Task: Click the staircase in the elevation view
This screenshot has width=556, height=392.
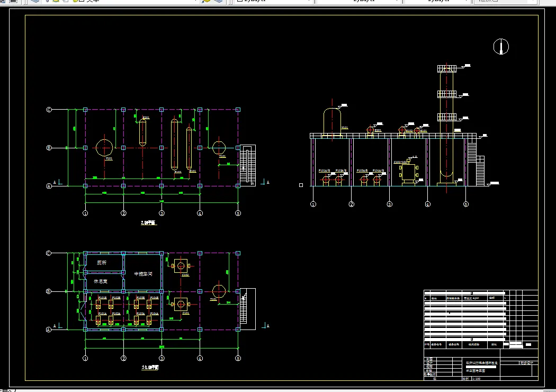Action: (x=476, y=162)
